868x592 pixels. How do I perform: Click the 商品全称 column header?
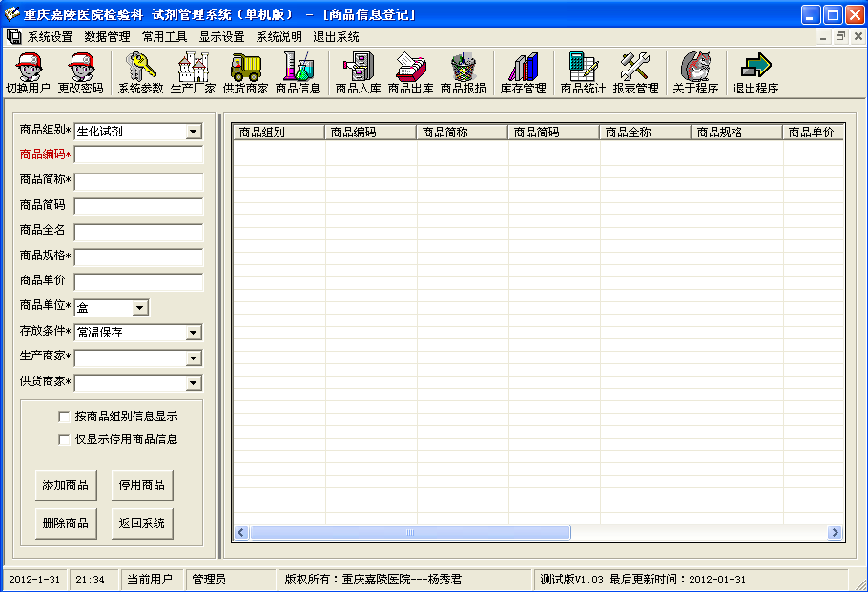click(646, 133)
